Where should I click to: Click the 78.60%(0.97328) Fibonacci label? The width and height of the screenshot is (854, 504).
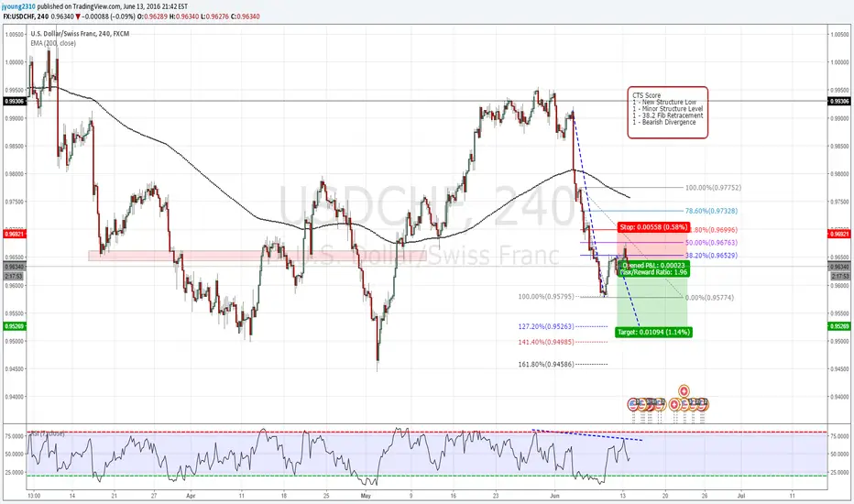click(x=711, y=211)
